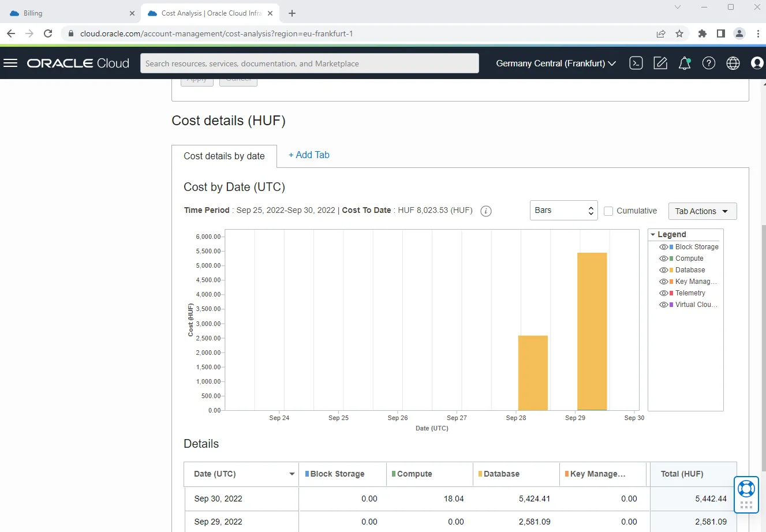Open the help question mark icon
The height and width of the screenshot is (532, 766).
click(709, 63)
